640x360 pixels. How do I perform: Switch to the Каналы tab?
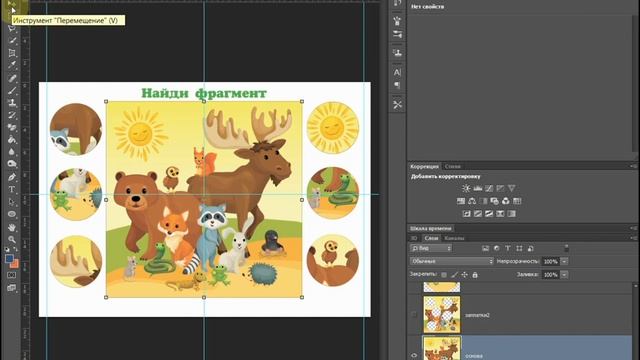454,238
